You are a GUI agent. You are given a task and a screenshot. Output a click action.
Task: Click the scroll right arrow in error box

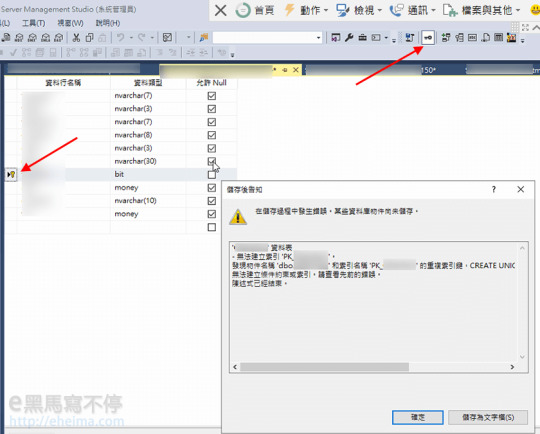[512, 367]
